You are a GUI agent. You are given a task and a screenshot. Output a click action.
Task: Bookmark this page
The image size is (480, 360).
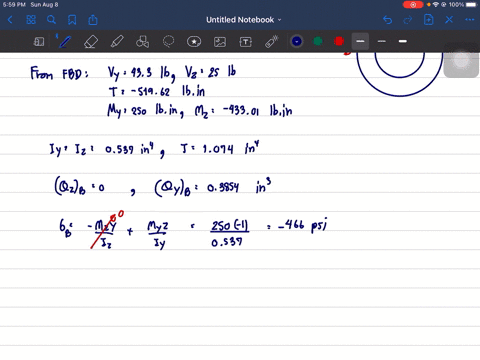tap(72, 20)
